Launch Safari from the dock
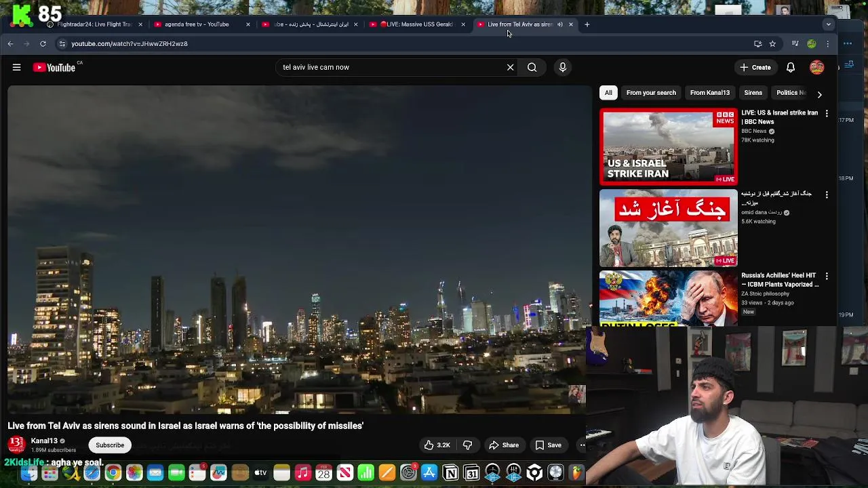This screenshot has width=868, height=488. click(x=92, y=473)
